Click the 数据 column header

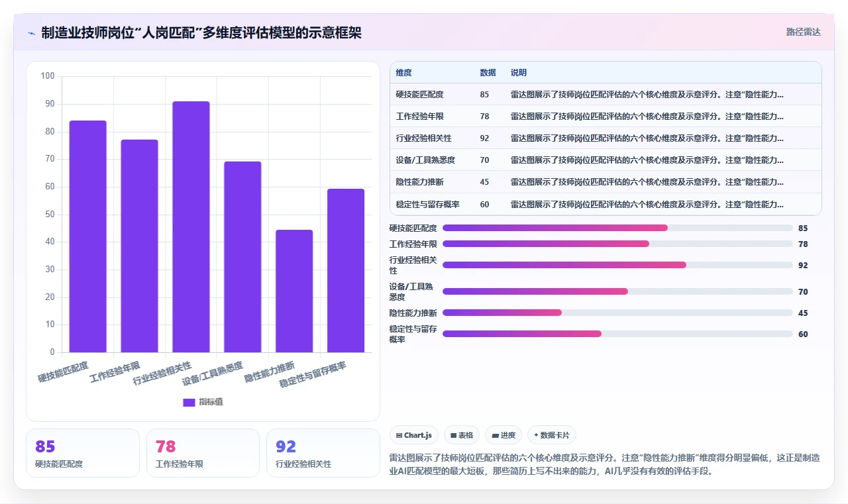(488, 73)
